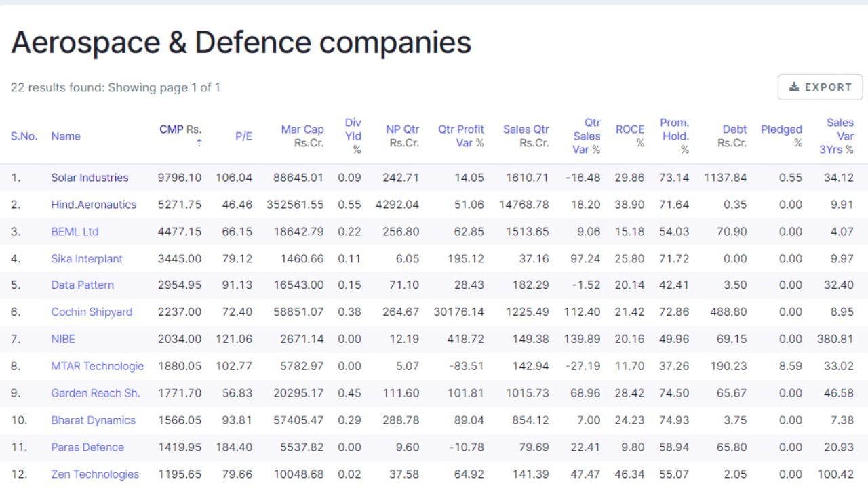Select Hind.Aeronautics market cap 352561.55
This screenshot has height=488, width=868.
[295, 205]
